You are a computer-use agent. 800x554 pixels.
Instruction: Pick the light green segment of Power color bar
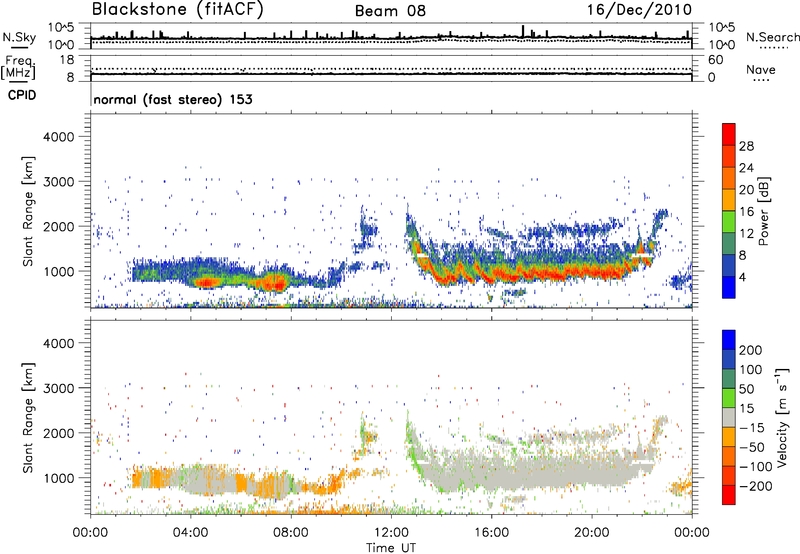pos(729,222)
